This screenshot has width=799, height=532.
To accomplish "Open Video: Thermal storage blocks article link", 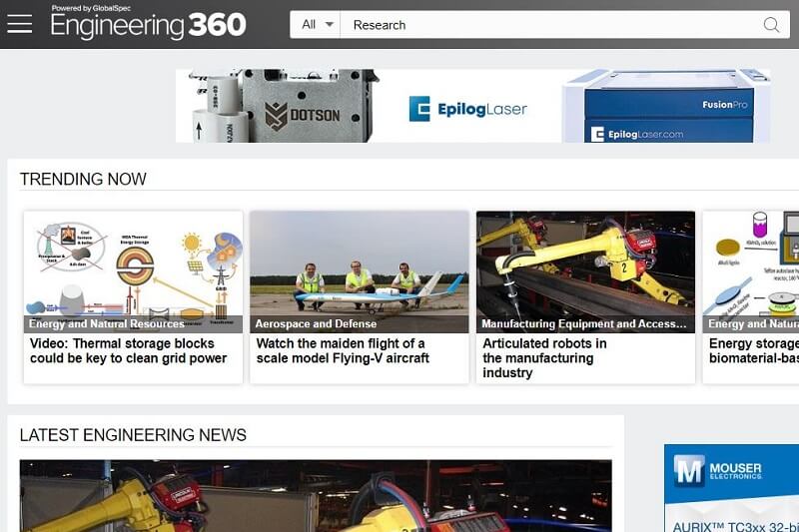I will pyautogui.click(x=129, y=350).
